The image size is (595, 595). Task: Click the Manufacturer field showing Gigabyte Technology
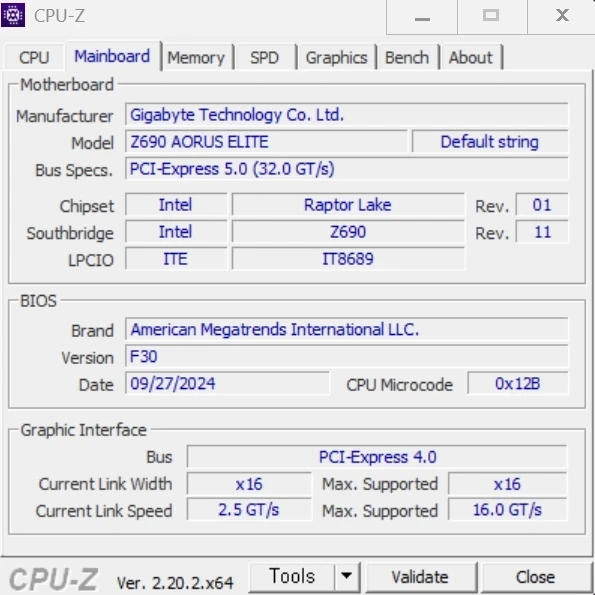tap(347, 115)
